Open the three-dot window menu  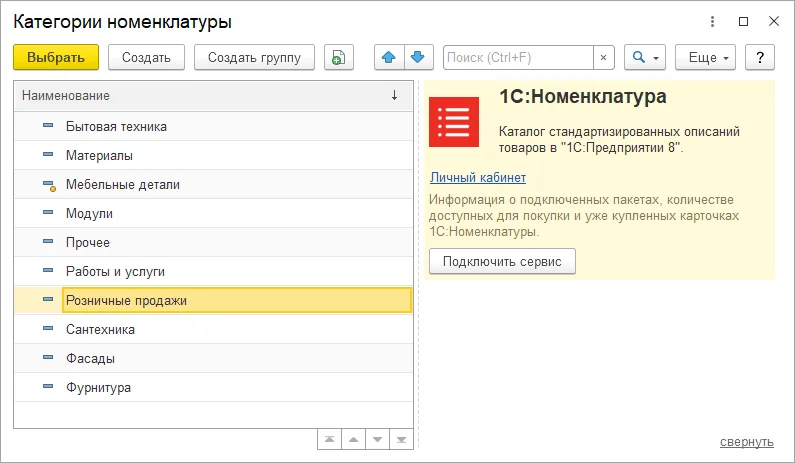[712, 21]
